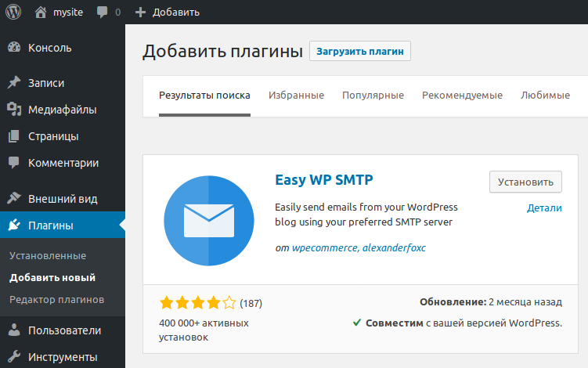Switch to Избранные tab
Image resolution: width=588 pixels, height=368 pixels.
pyautogui.click(x=296, y=96)
